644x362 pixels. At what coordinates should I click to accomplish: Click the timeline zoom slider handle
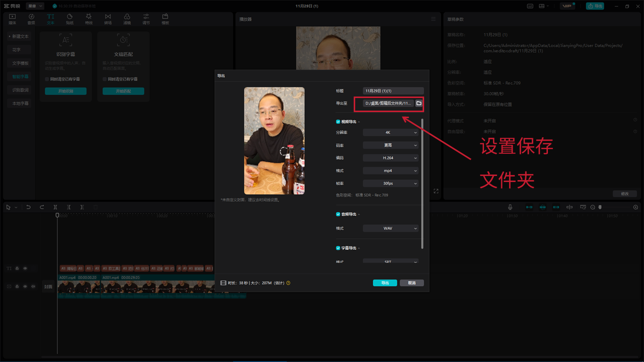600,207
